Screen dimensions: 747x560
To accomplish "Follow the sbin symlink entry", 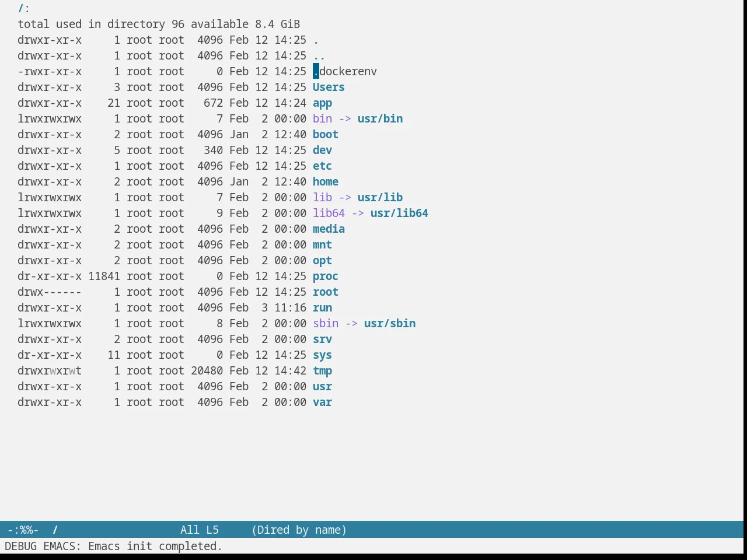I will 326,323.
